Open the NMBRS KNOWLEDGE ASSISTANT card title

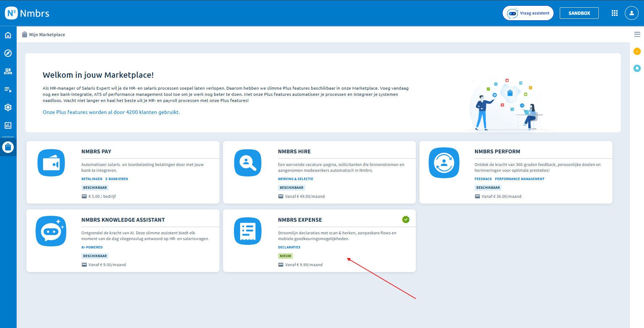point(123,220)
